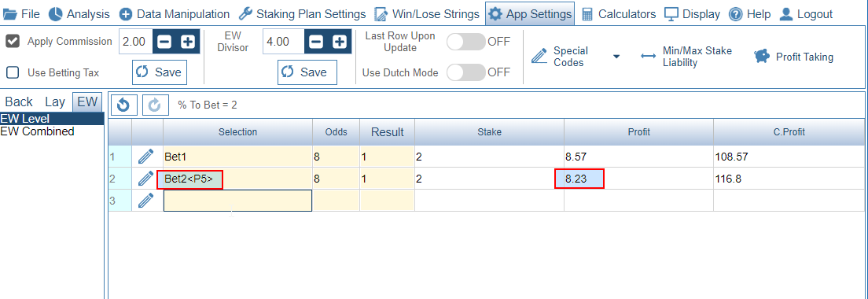
Task: Open the Calculators menu
Action: click(618, 14)
